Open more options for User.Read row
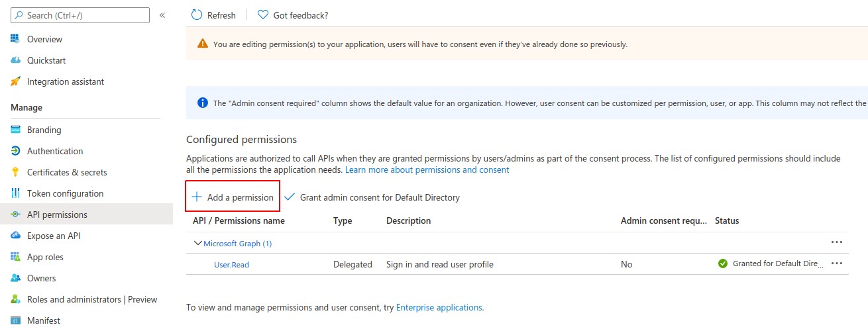868x333 pixels. (x=836, y=263)
